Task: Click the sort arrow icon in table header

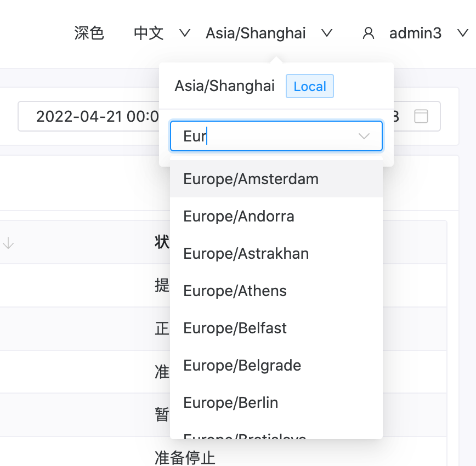Action: coord(8,243)
